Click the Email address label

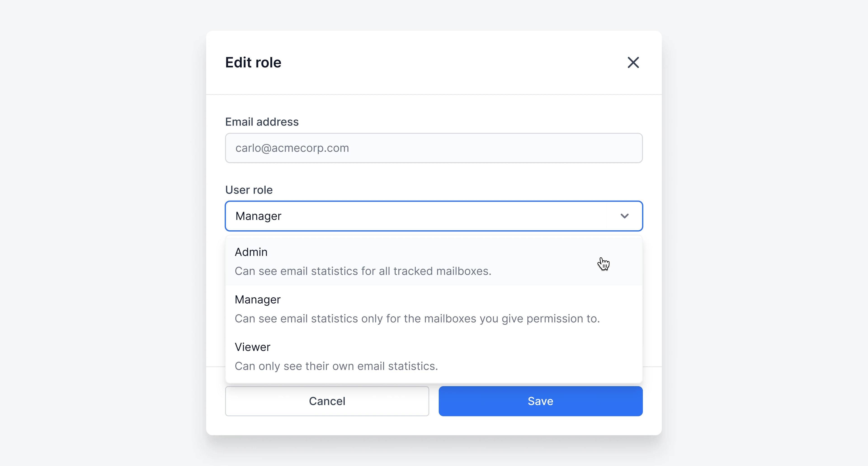click(x=262, y=122)
